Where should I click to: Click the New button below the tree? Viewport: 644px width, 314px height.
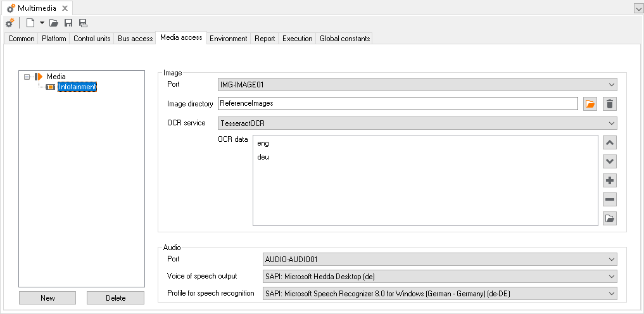point(47,298)
